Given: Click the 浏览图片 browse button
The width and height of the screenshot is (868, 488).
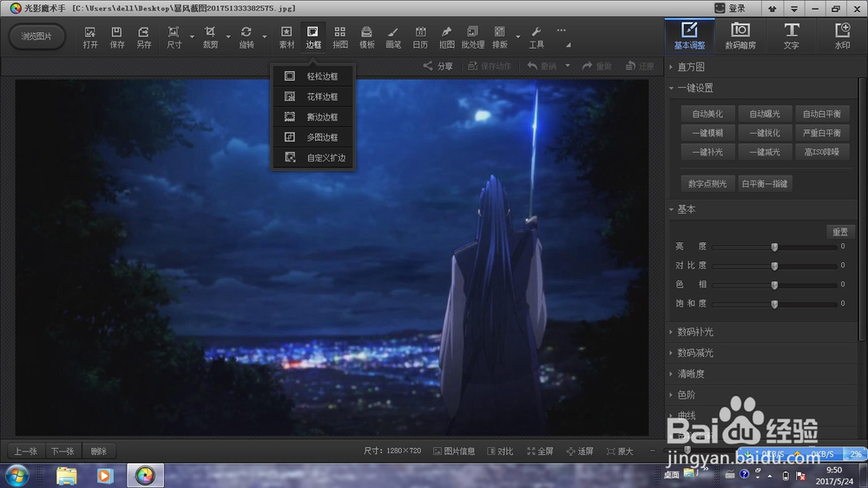Looking at the screenshot, I should coord(36,36).
